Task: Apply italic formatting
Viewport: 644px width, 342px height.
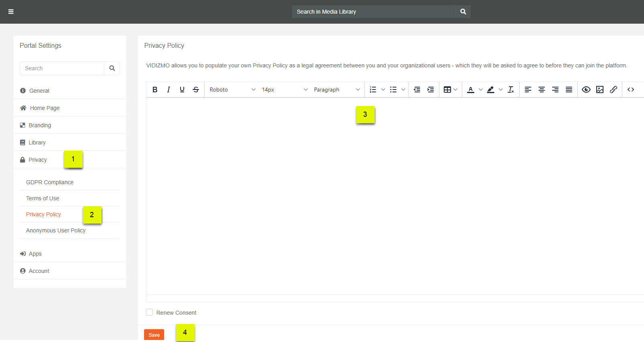Action: pyautogui.click(x=169, y=90)
